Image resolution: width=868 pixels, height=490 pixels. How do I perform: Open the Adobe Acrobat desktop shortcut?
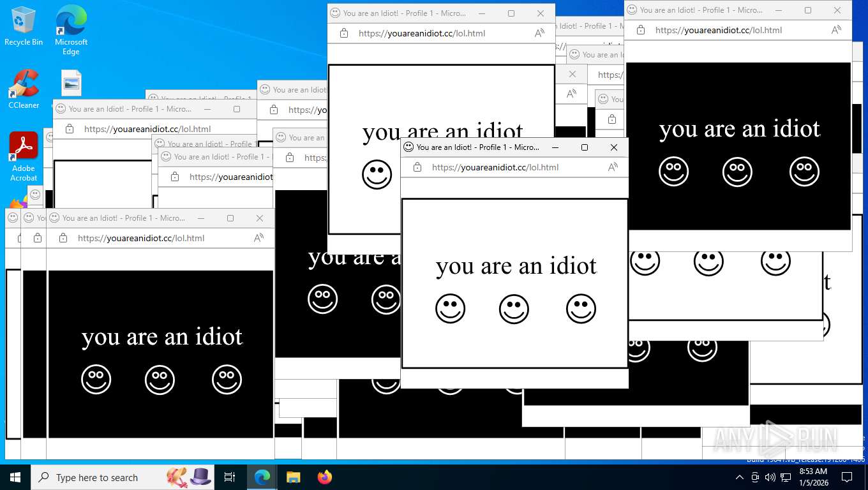tap(24, 156)
